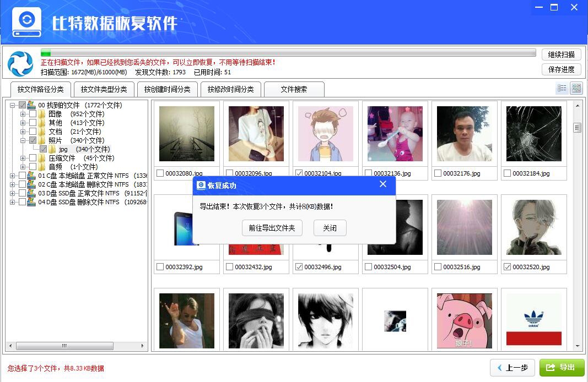Open the 按文件路径分类 tab
Image resolution: width=588 pixels, height=382 pixels.
pos(40,89)
